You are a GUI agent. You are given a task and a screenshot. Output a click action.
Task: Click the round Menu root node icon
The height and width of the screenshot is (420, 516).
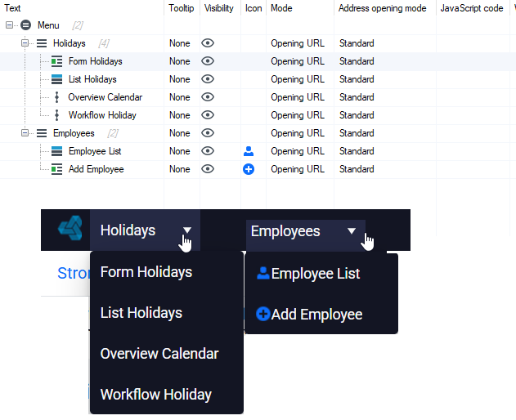[x=25, y=25]
